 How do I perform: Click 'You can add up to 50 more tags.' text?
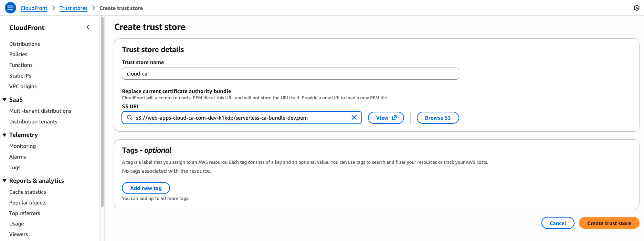[156, 198]
